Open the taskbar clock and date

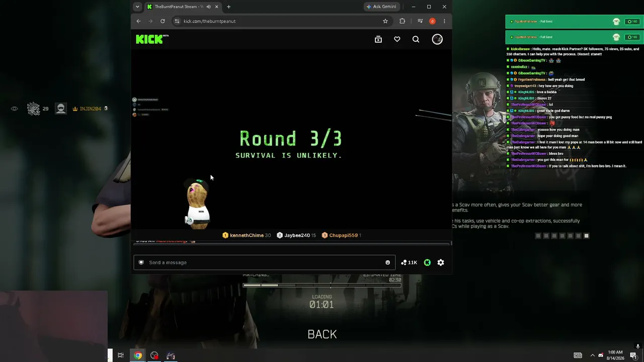point(615,355)
